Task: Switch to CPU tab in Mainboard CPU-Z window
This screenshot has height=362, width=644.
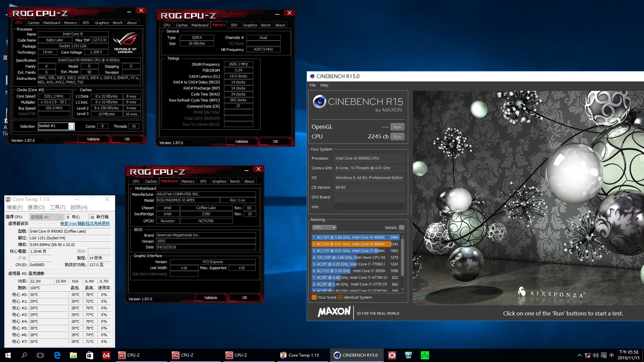Action: point(136,181)
